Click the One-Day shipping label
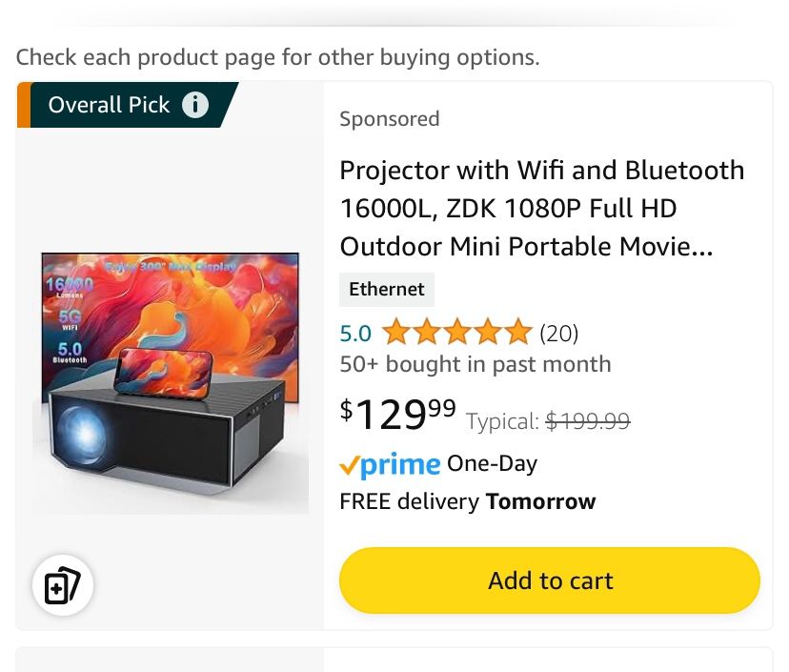Image resolution: width=789 pixels, height=672 pixels. [x=492, y=464]
